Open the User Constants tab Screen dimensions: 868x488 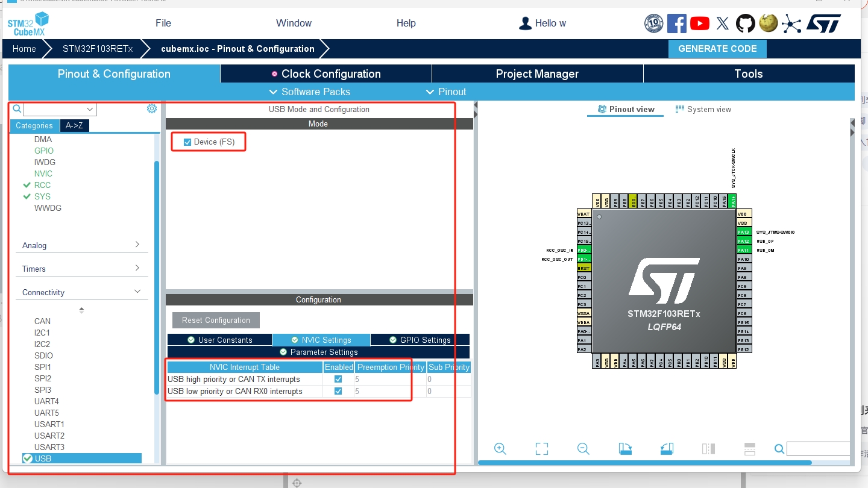coord(220,340)
